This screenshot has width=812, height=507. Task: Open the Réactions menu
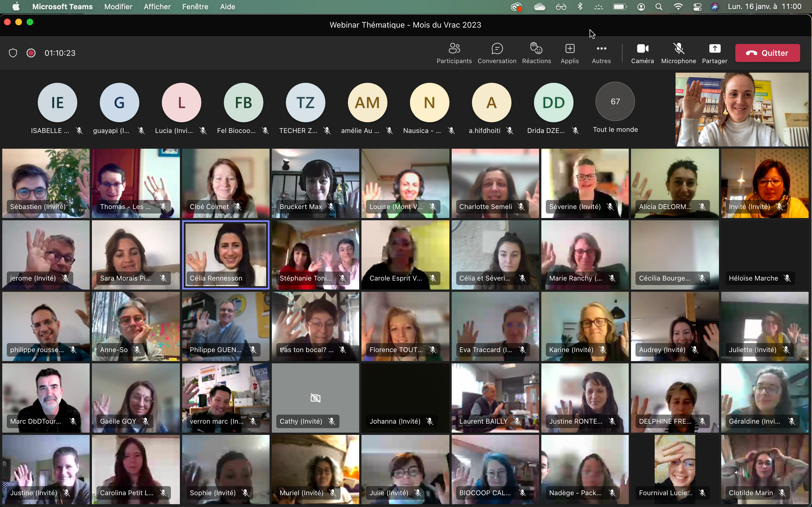coord(536,53)
